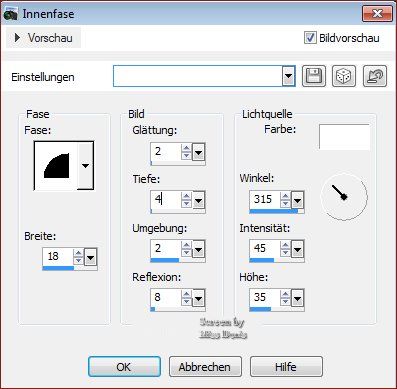The height and width of the screenshot is (389, 397).
Task: Click the save preset floppy disk icon
Action: tap(314, 76)
